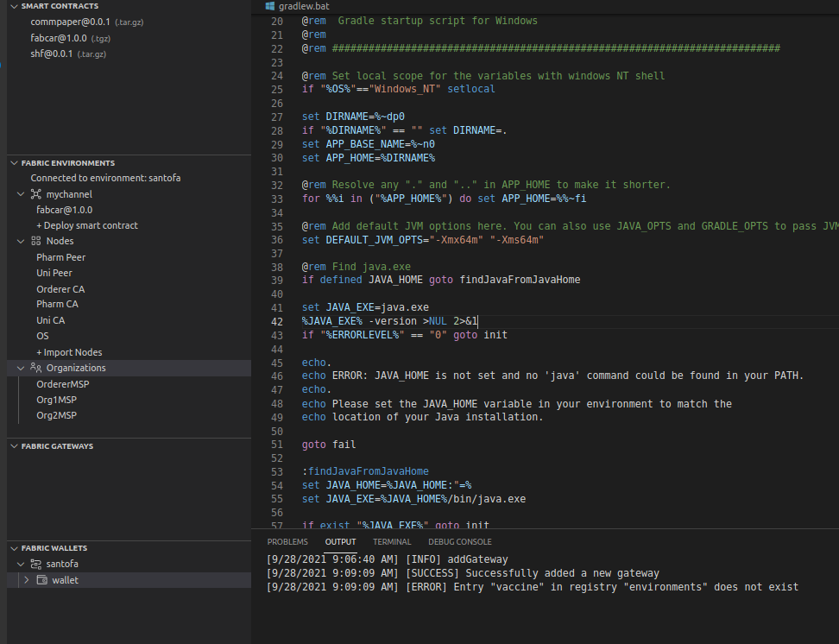
Task: Select the shf@0.0.1 package
Action: point(68,54)
